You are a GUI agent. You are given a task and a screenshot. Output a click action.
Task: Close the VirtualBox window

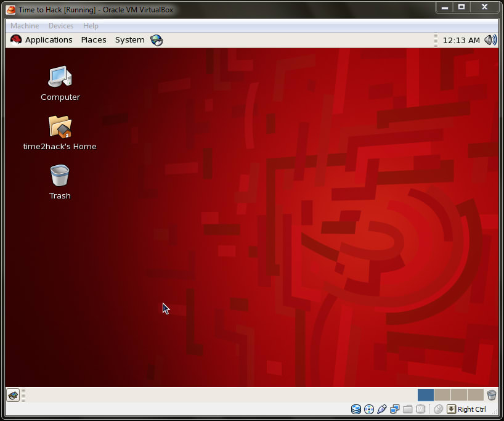pos(485,7)
